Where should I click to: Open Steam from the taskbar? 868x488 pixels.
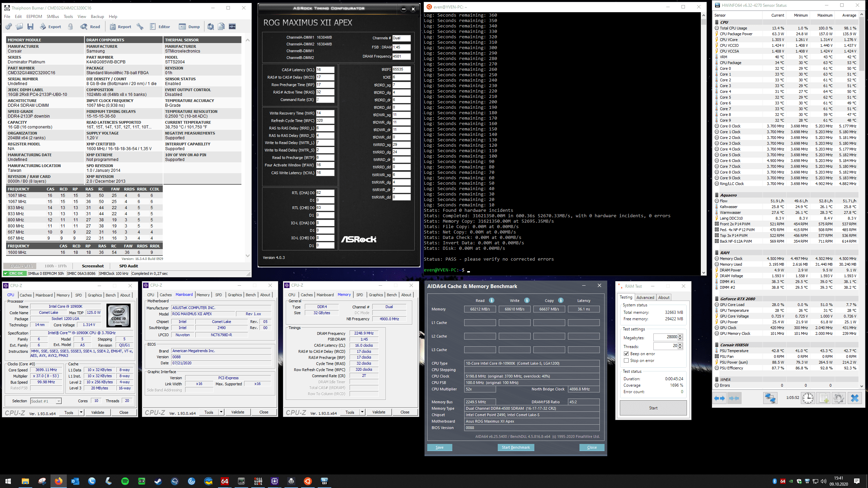point(158,481)
